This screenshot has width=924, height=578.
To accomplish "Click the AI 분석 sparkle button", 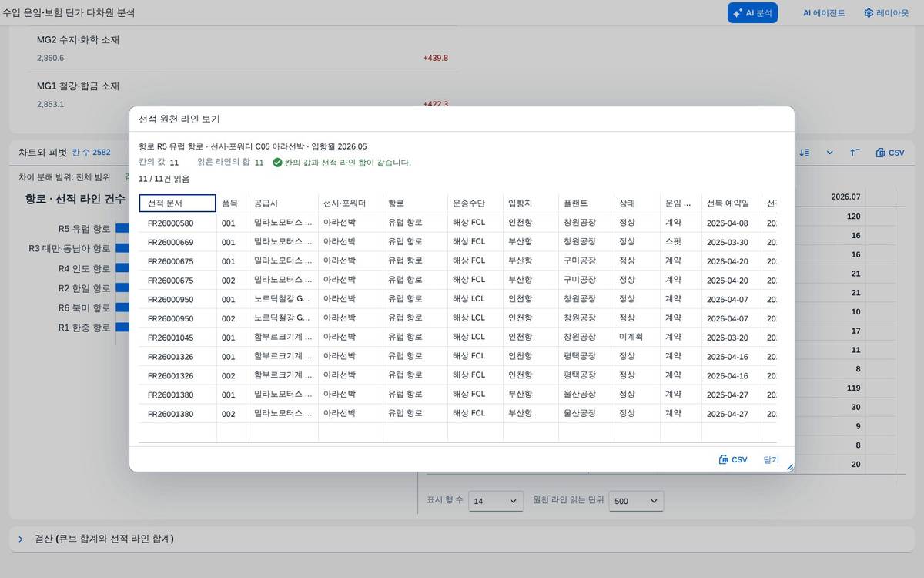I will click(x=752, y=13).
